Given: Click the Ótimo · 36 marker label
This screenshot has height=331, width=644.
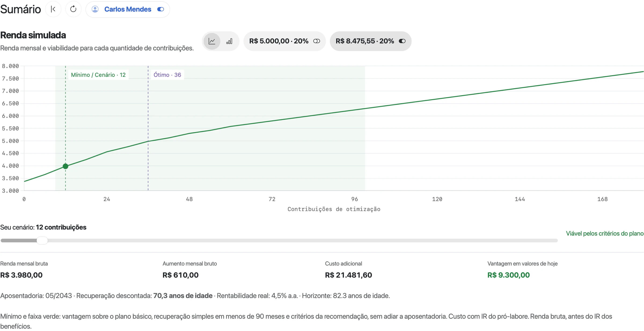Looking at the screenshot, I should 167,75.
